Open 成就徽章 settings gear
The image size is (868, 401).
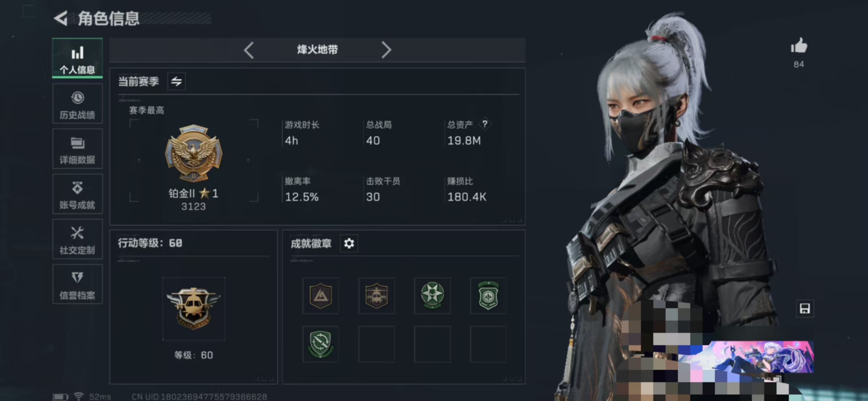coord(349,243)
